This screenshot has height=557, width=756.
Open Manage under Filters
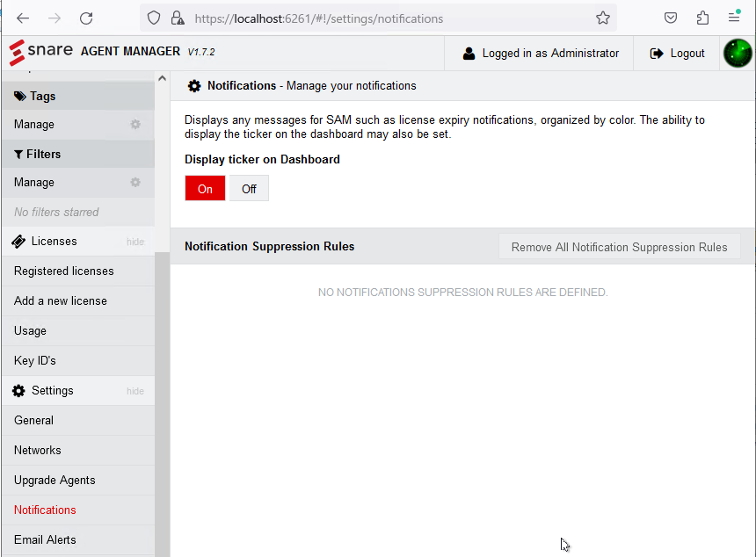pyautogui.click(x=78, y=183)
